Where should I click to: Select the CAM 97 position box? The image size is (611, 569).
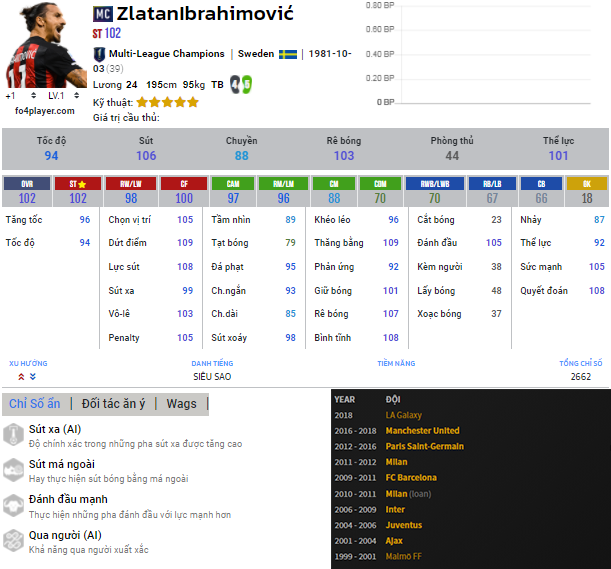tap(231, 191)
